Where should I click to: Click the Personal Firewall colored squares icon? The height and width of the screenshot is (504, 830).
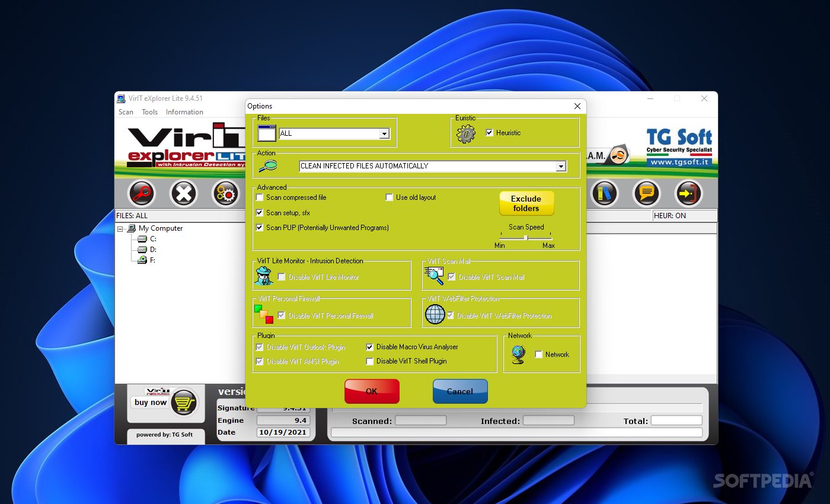point(264,314)
